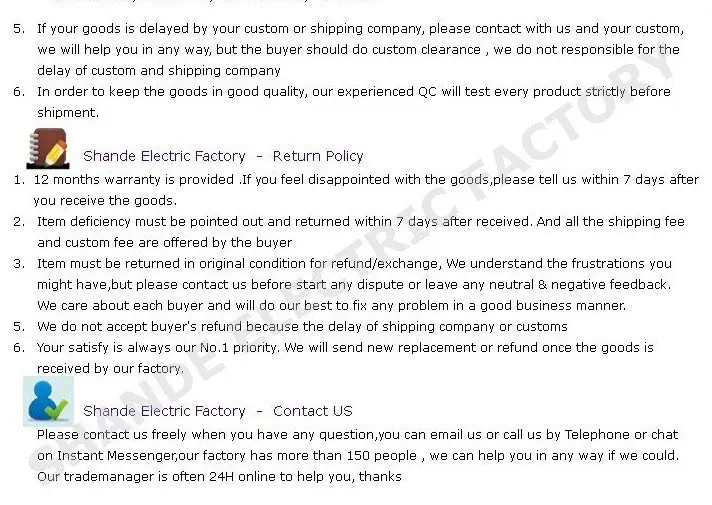Click 'Please contact us freely' sentence

pos(357,435)
